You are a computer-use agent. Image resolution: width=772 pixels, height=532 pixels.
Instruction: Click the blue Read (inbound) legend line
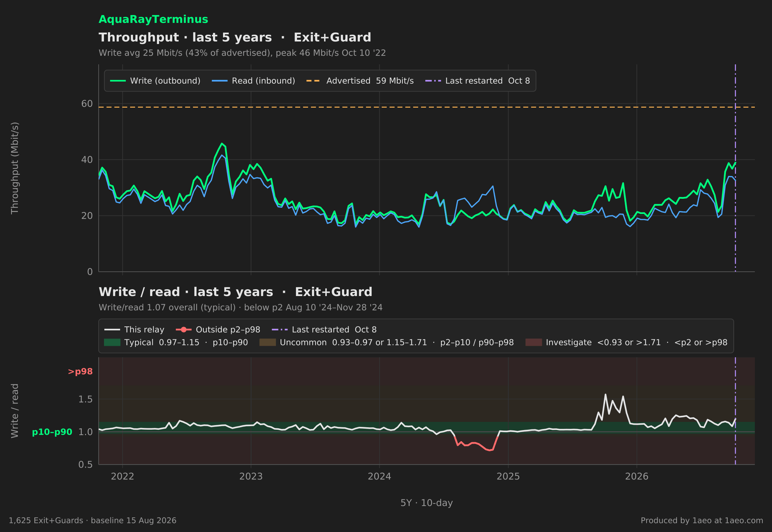click(x=219, y=81)
